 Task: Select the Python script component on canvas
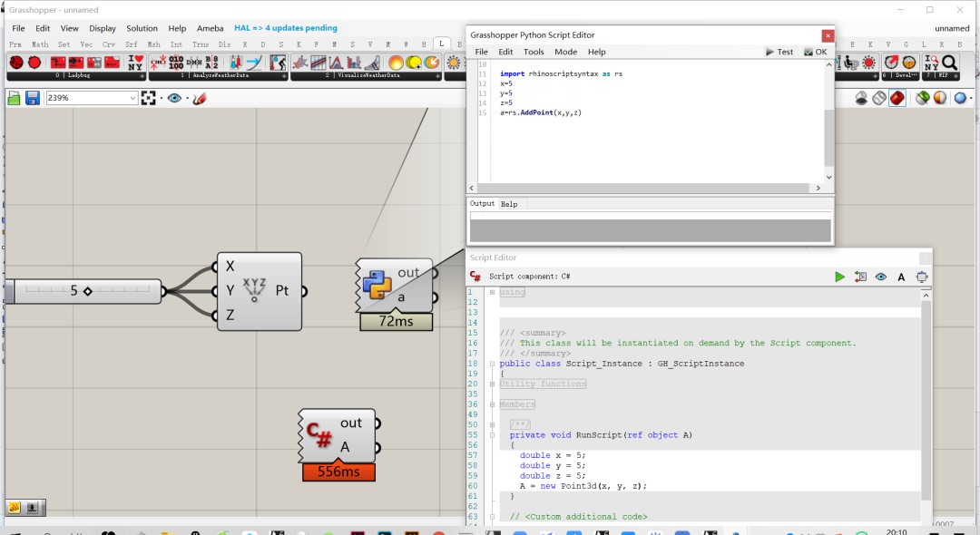point(395,286)
